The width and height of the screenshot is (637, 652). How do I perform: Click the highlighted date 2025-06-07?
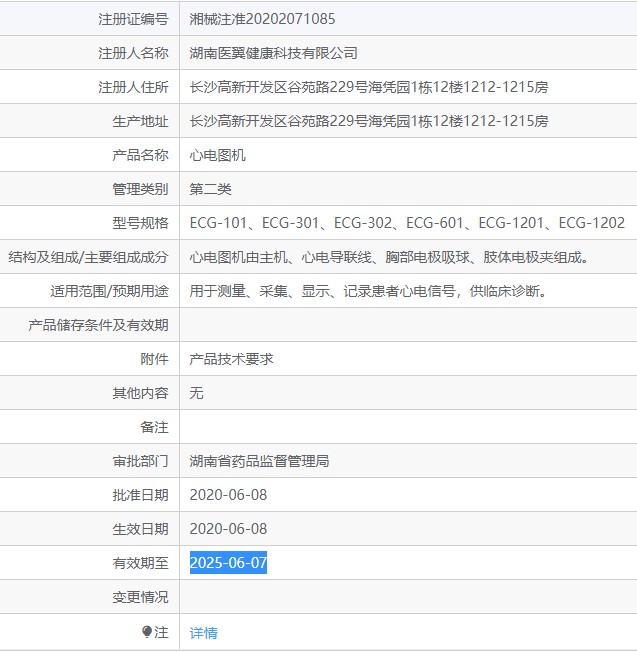point(228,563)
